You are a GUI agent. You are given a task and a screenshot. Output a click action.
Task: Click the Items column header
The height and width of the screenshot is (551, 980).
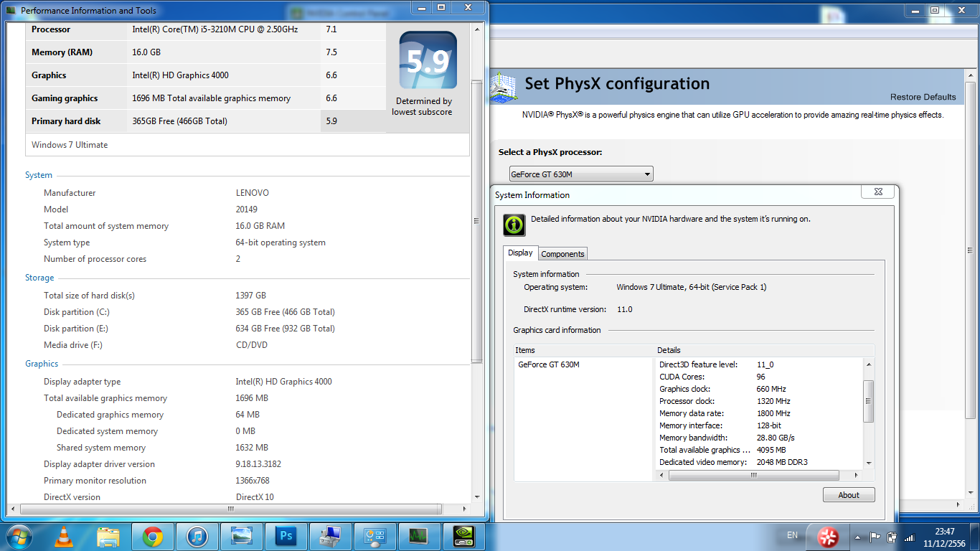pos(585,350)
